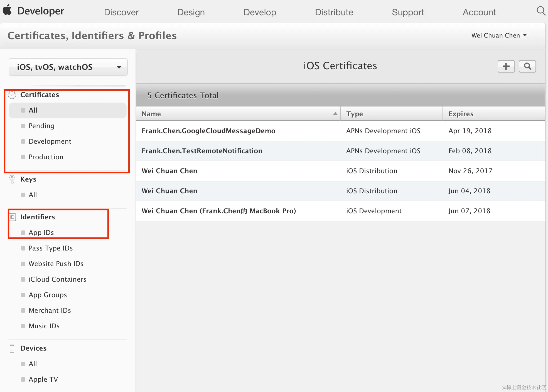The image size is (548, 392).
Task: Click the magnifier icon in top navigation
Action: coord(541,11)
